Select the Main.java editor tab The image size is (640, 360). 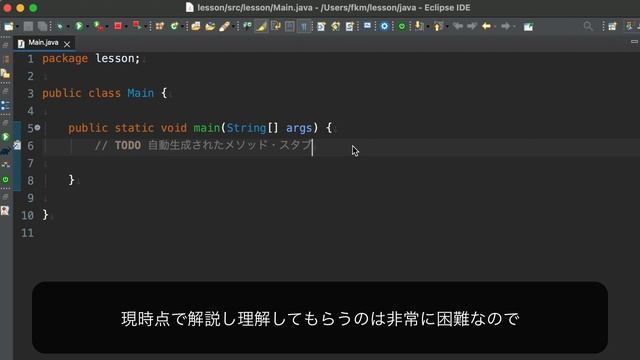coord(43,43)
